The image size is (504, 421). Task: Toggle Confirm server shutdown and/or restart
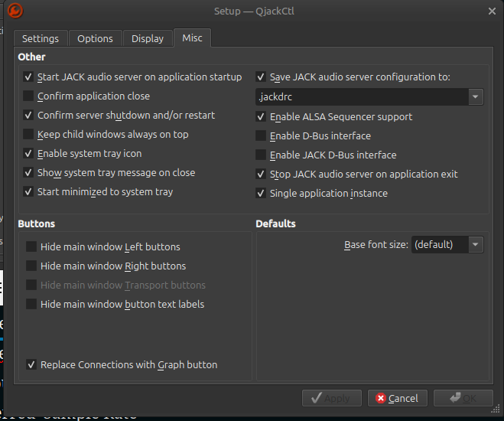(x=28, y=115)
